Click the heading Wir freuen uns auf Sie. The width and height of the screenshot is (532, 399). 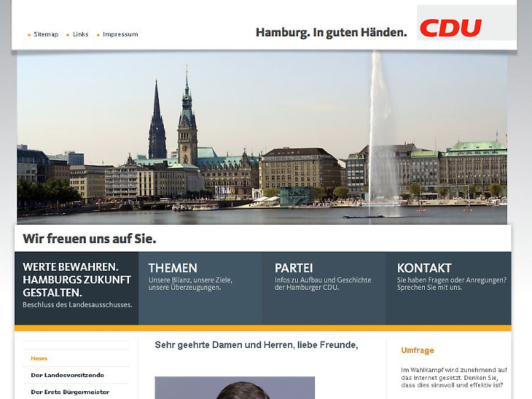coord(89,239)
